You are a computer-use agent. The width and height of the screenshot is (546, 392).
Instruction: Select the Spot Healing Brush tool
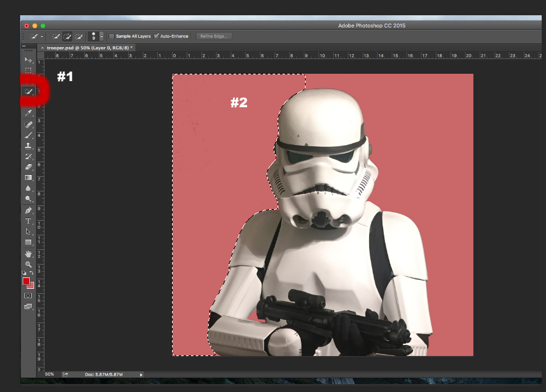tap(28, 124)
